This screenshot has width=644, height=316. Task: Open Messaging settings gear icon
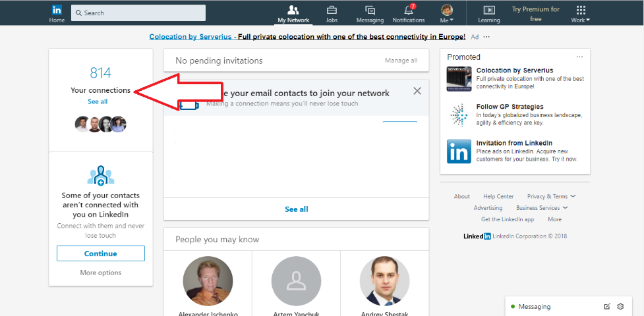pos(620,307)
